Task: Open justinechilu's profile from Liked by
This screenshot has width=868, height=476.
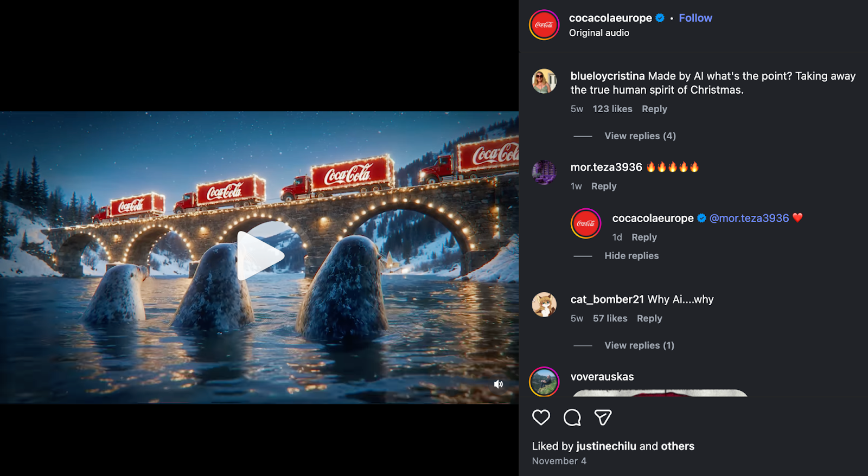Action: 606,446
